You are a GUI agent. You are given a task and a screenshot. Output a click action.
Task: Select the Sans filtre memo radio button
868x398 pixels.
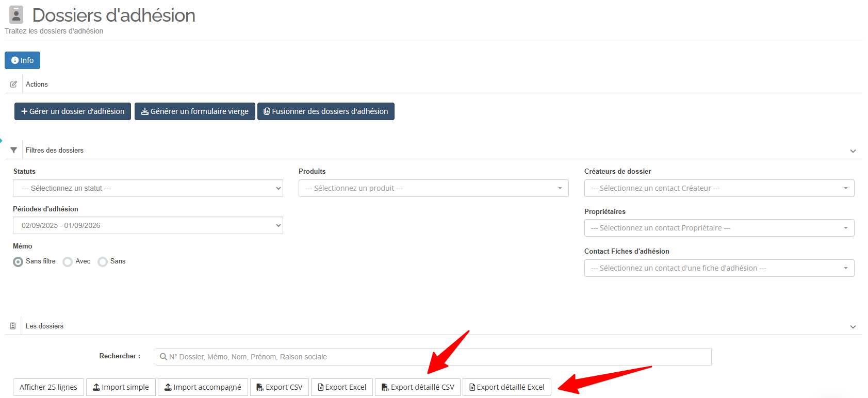coord(18,262)
